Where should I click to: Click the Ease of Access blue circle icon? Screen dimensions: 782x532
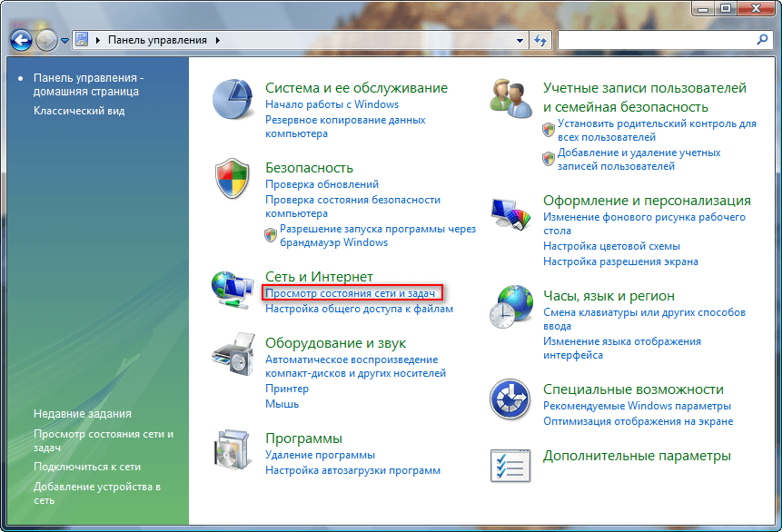(x=510, y=399)
